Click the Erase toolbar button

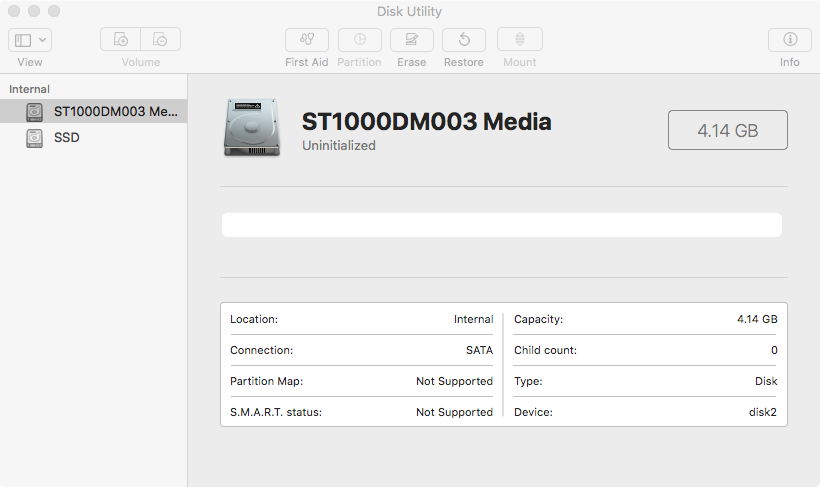point(412,40)
